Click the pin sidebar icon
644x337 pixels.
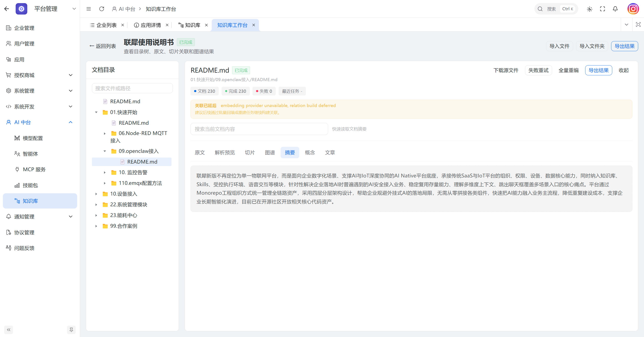pos(71,330)
